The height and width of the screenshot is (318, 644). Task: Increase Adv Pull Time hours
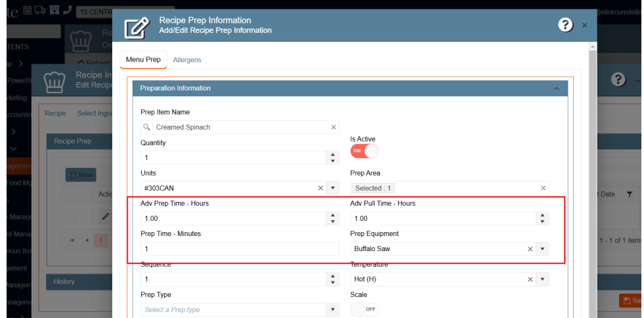(x=542, y=216)
